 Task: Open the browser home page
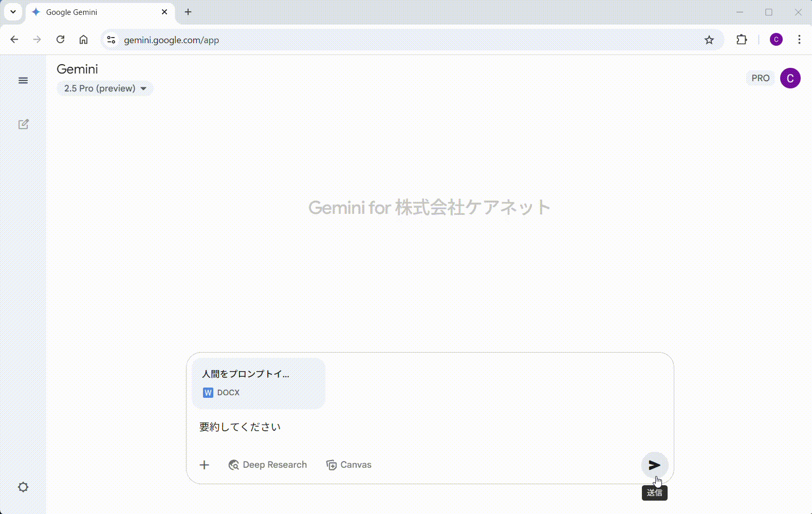(83, 40)
